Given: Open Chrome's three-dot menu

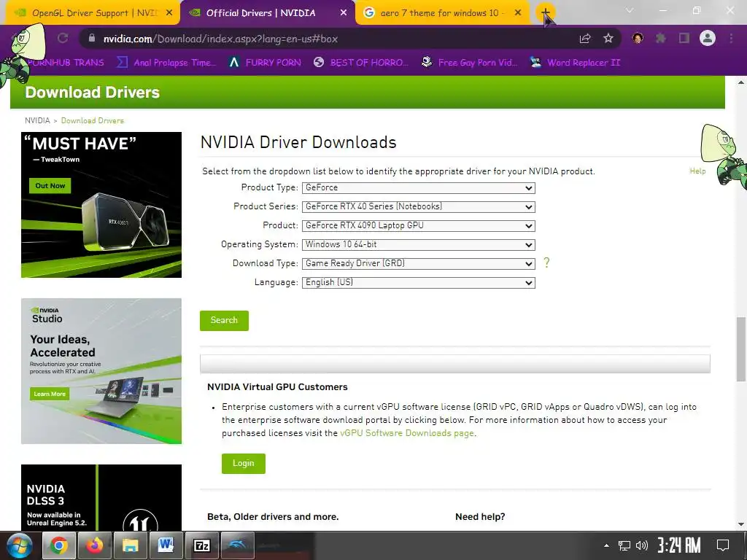Looking at the screenshot, I should coord(731,38).
